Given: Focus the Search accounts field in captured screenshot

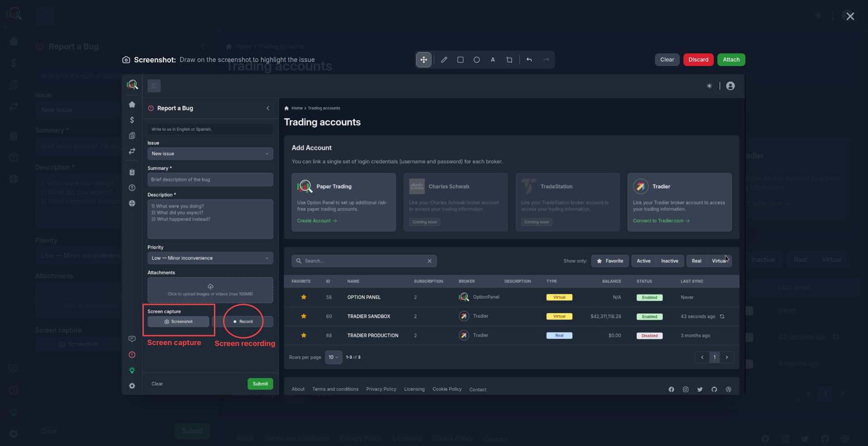Looking at the screenshot, I should click(x=364, y=261).
